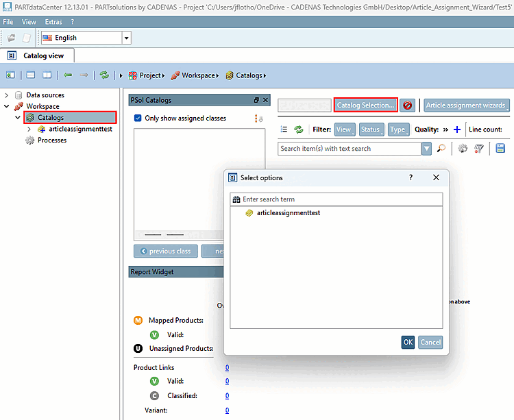514x420 pixels.
Task: Expand the Data sources tree node
Action: click(x=7, y=95)
